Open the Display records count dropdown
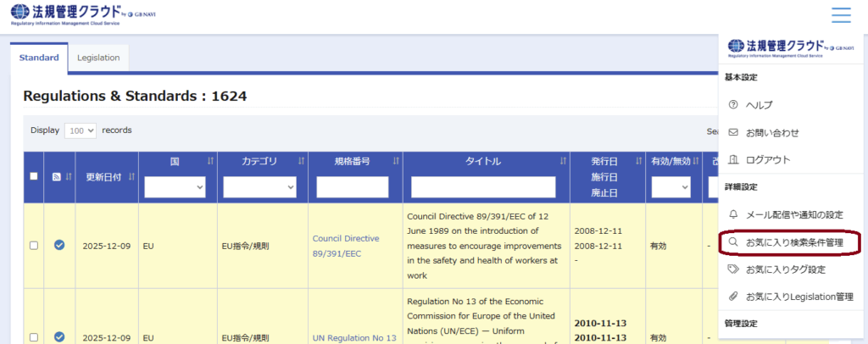This screenshot has width=868, height=344. click(x=81, y=130)
